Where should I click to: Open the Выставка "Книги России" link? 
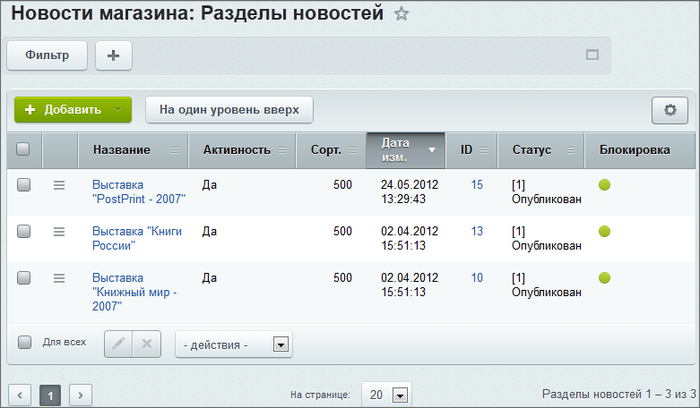coord(137,238)
